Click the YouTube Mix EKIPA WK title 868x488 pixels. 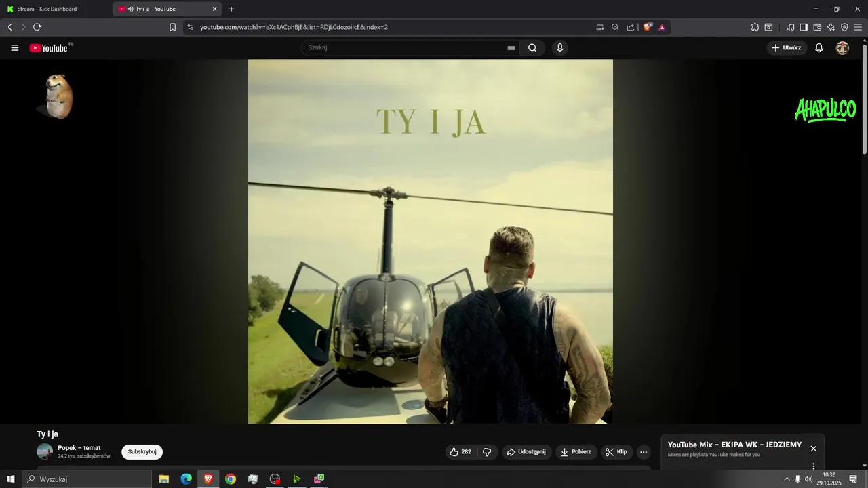[734, 445]
